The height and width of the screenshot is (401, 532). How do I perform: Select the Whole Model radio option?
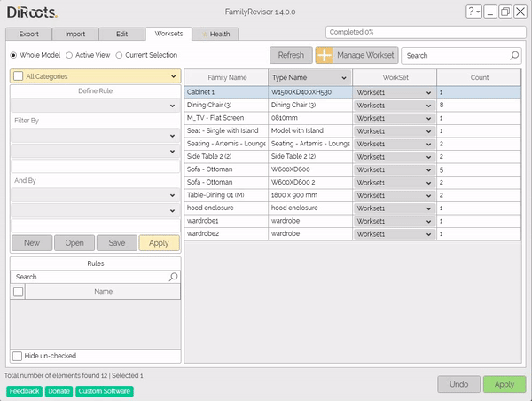tap(14, 55)
